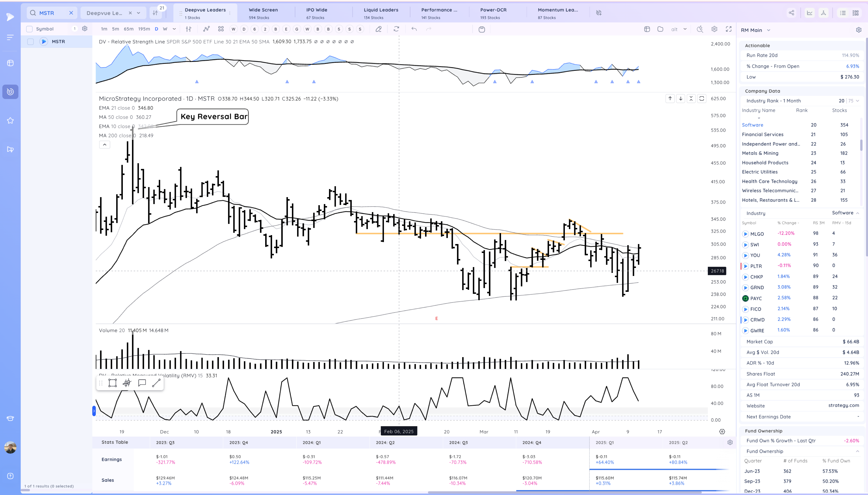Viewport: 868px width, 495px height.
Task: Collapse the Fund Ownership section chevron
Action: [857, 451]
